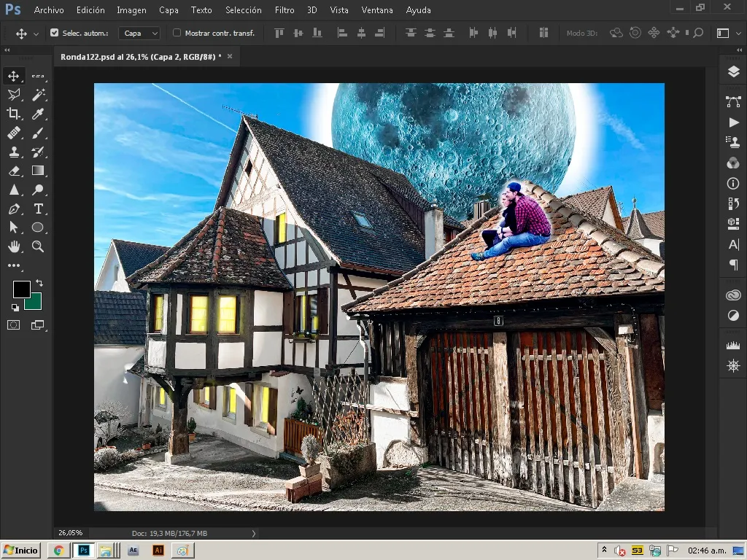747x560 pixels.
Task: Open the black foreground color swatch
Action: (21, 289)
